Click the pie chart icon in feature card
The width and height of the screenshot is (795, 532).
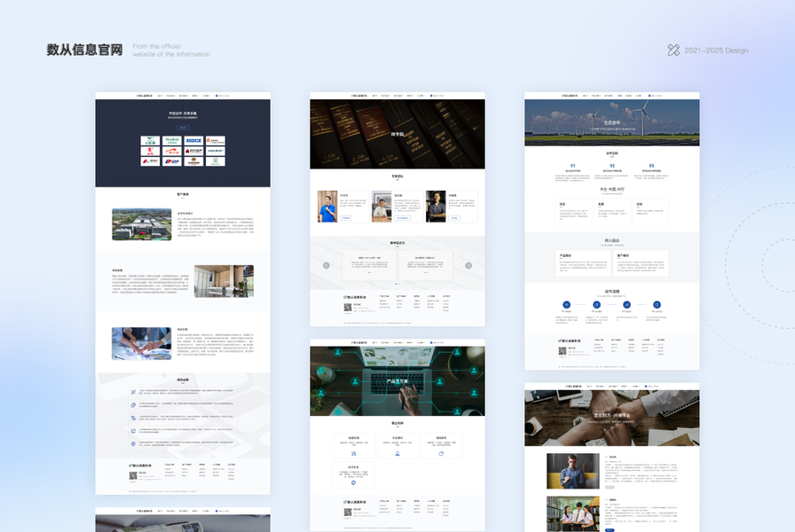tap(441, 453)
